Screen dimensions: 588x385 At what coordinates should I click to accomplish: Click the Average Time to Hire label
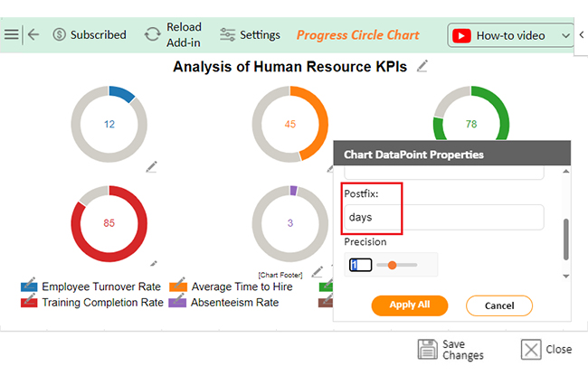242,286
